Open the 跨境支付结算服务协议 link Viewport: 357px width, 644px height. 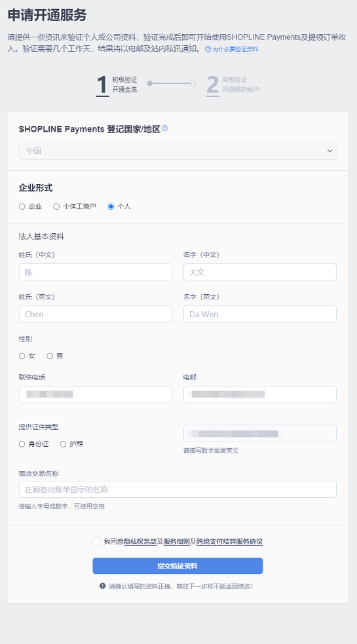230,541
